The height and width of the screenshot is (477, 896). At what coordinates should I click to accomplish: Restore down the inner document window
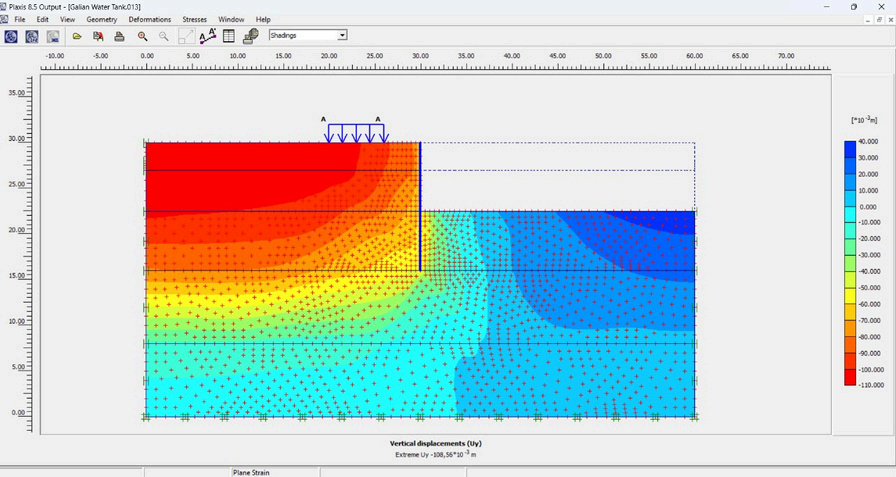pyautogui.click(x=879, y=19)
